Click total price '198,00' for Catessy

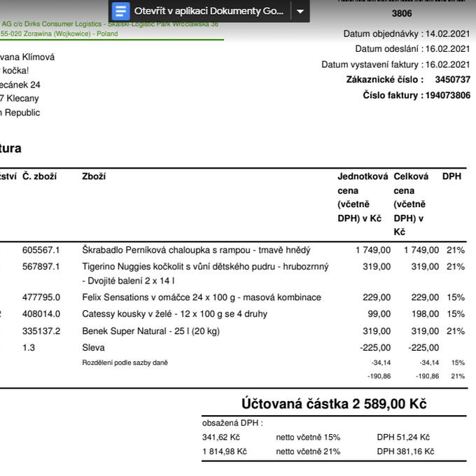tap(425, 314)
